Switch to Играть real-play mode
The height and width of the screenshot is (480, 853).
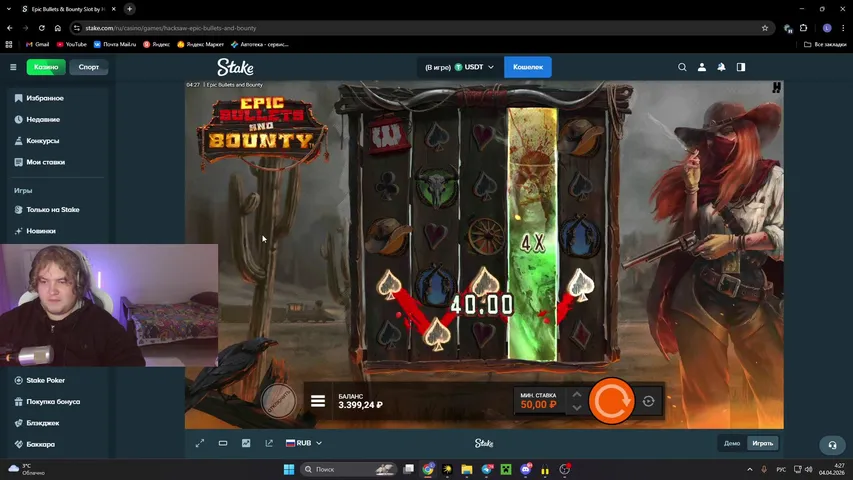762,443
